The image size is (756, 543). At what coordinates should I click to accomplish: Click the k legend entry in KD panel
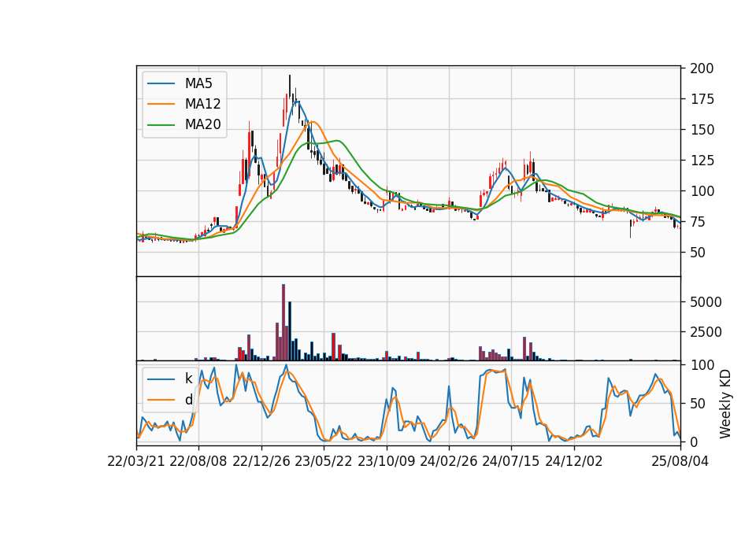coord(188,379)
